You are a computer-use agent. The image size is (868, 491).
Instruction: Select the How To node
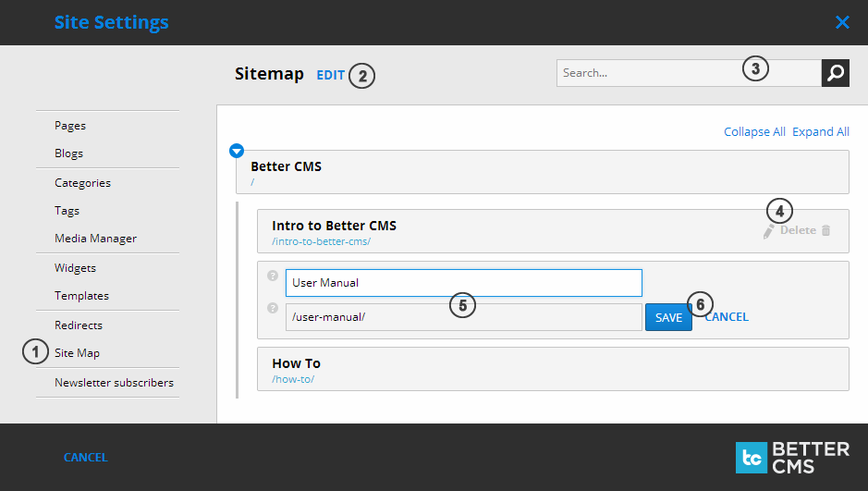pyautogui.click(x=553, y=369)
